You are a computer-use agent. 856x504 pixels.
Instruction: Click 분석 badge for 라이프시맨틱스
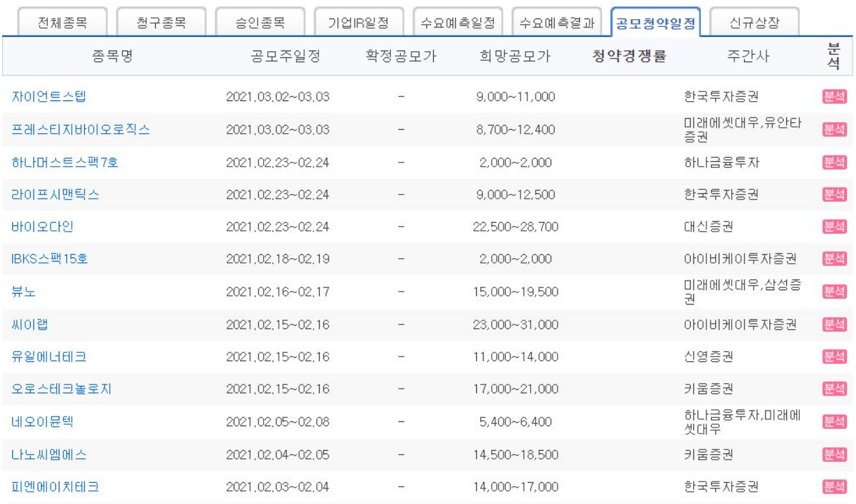834,195
